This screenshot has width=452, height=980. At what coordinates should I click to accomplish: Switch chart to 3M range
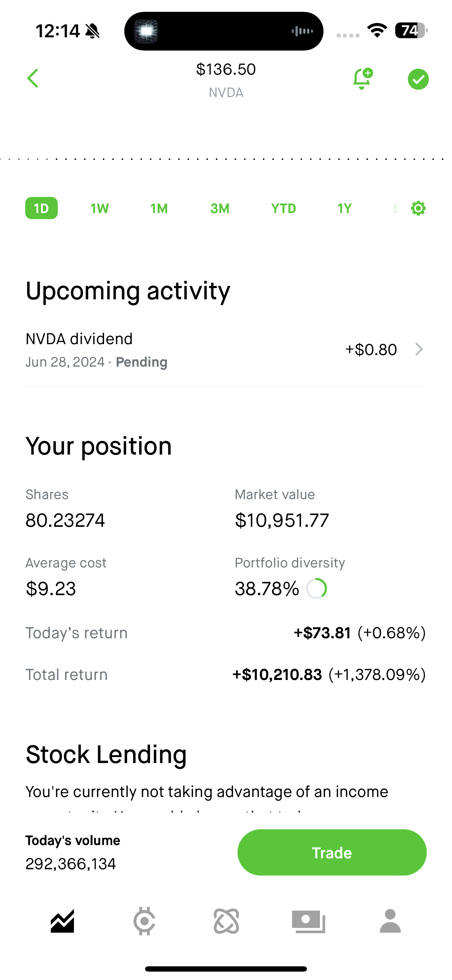point(220,208)
